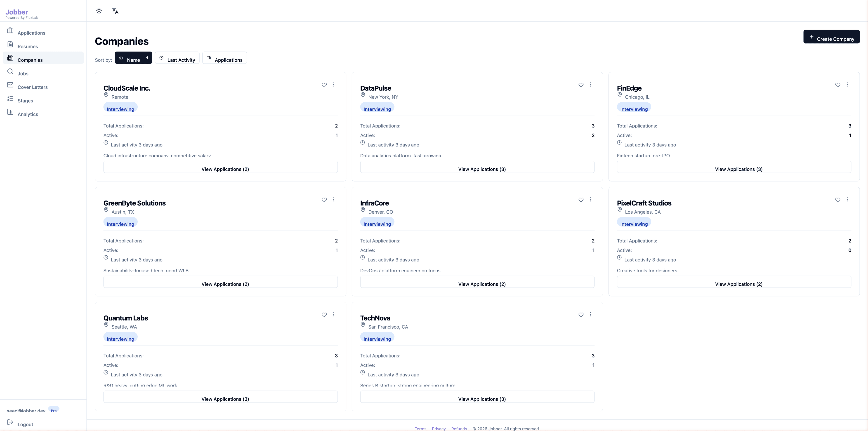Open the kebab menu on Quantum Labs
868x431 pixels.
tap(334, 314)
